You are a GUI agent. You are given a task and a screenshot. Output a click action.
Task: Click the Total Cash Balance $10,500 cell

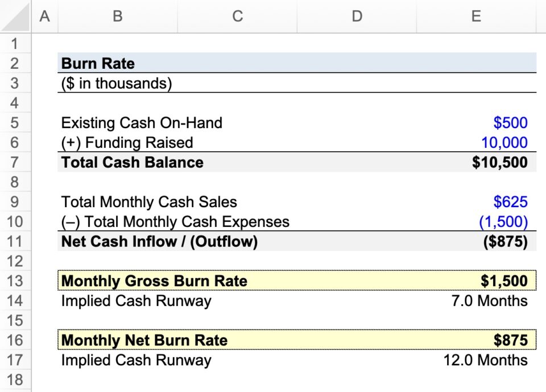click(x=475, y=162)
